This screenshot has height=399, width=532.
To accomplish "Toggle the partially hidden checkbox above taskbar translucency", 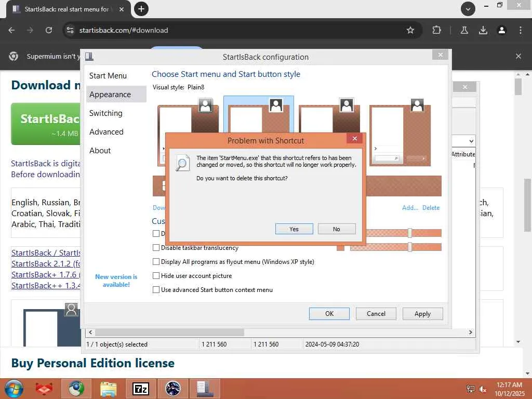I will [156, 233].
